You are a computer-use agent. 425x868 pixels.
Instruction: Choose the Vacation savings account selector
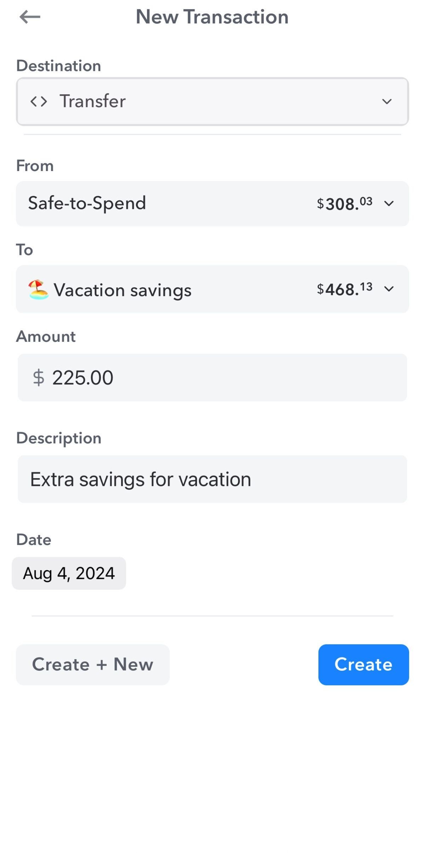(212, 289)
